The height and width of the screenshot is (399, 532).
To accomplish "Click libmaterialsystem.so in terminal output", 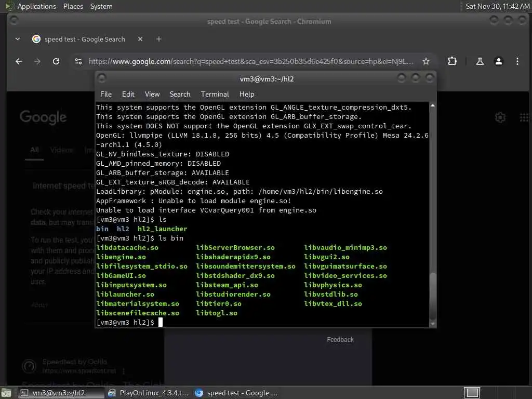I will [x=137, y=303].
